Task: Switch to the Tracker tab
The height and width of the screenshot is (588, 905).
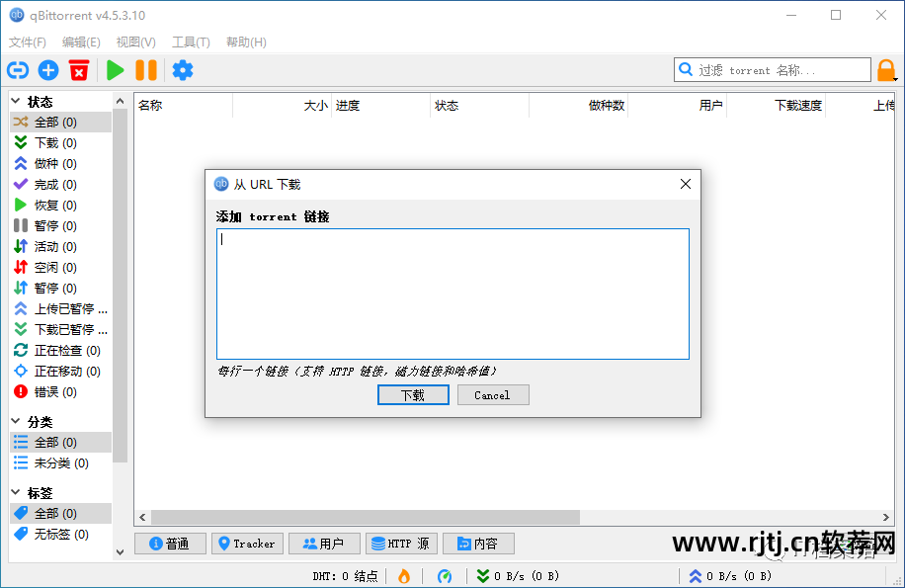Action: 247,544
